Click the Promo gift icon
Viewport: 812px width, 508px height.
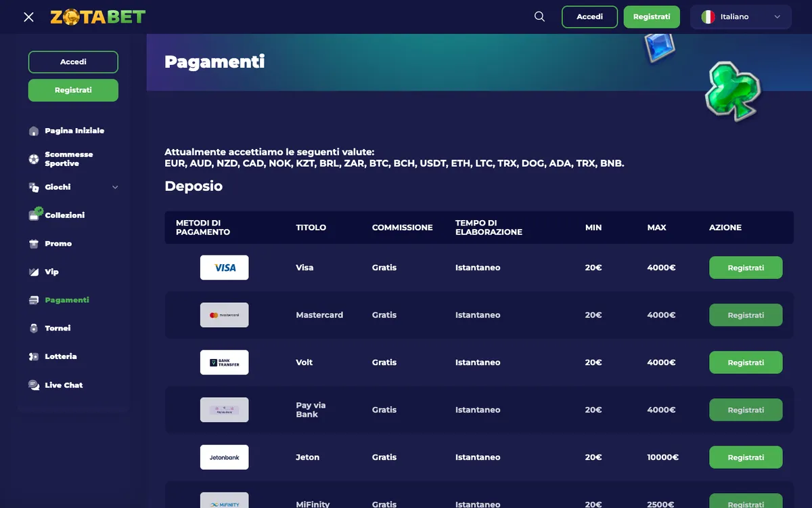point(34,244)
